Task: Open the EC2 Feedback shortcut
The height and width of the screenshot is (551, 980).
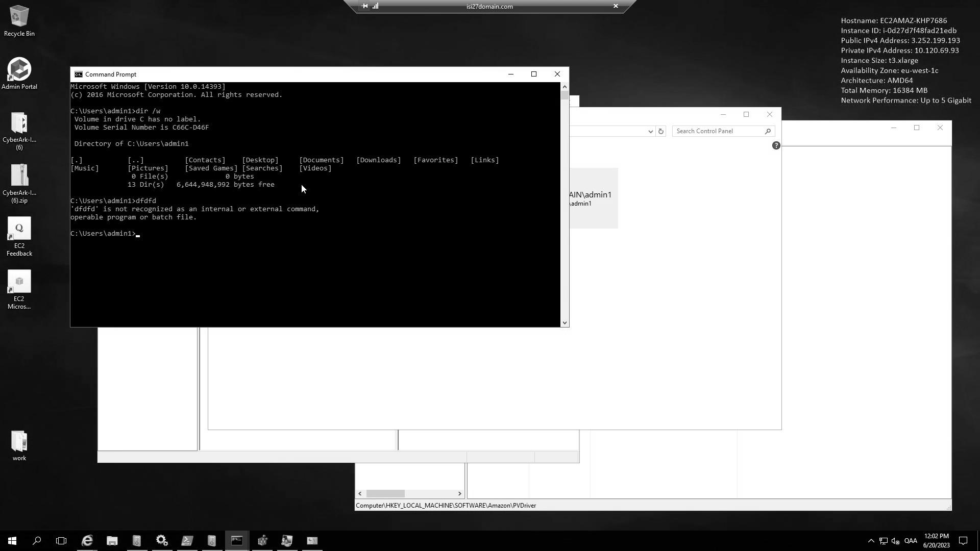Action: coord(19,237)
